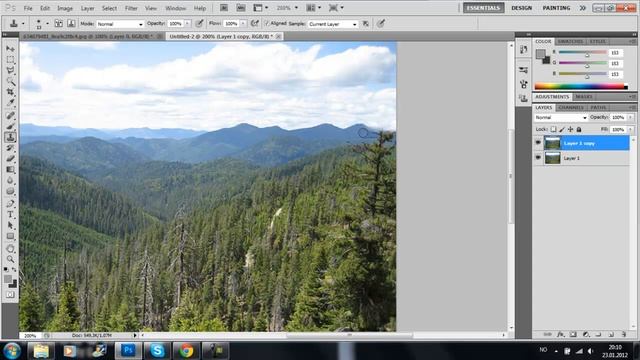
Task: Open the tool opacity slider arrow
Action: 187,24
